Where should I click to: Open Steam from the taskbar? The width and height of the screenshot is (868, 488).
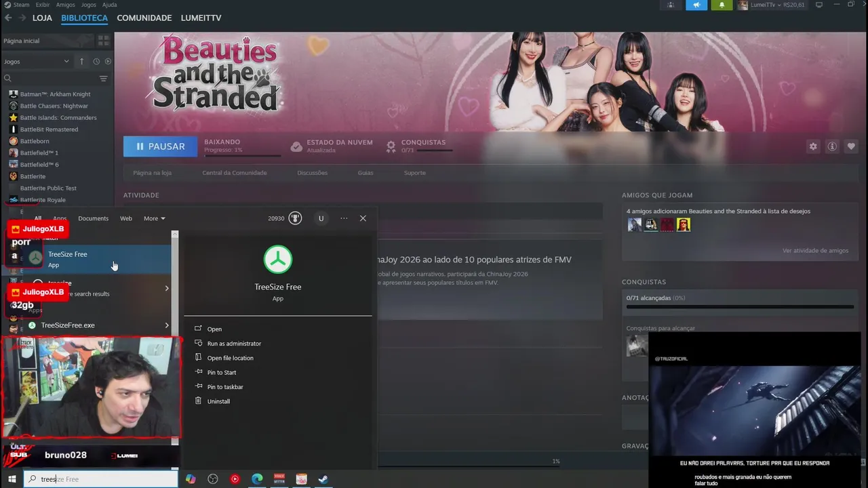(x=323, y=479)
